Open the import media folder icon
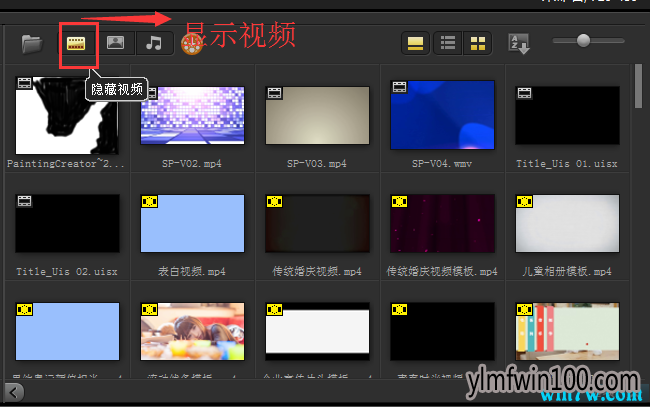Viewport: 650px width, 407px height. point(32,44)
